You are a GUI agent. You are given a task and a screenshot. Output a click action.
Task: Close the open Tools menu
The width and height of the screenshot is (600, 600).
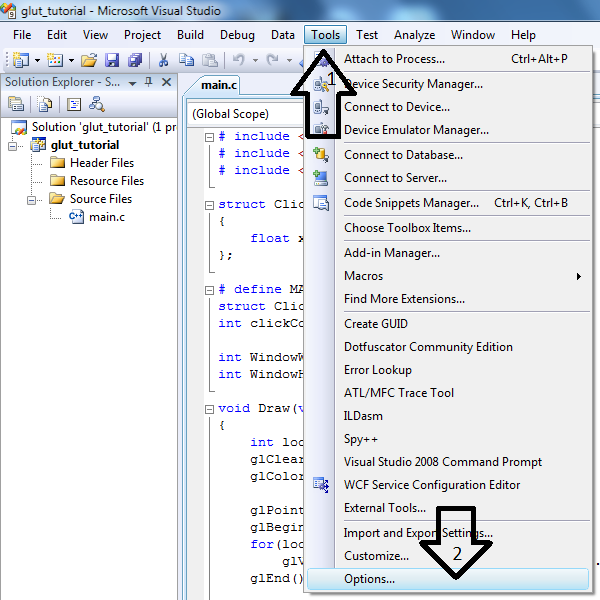pyautogui.click(x=325, y=35)
